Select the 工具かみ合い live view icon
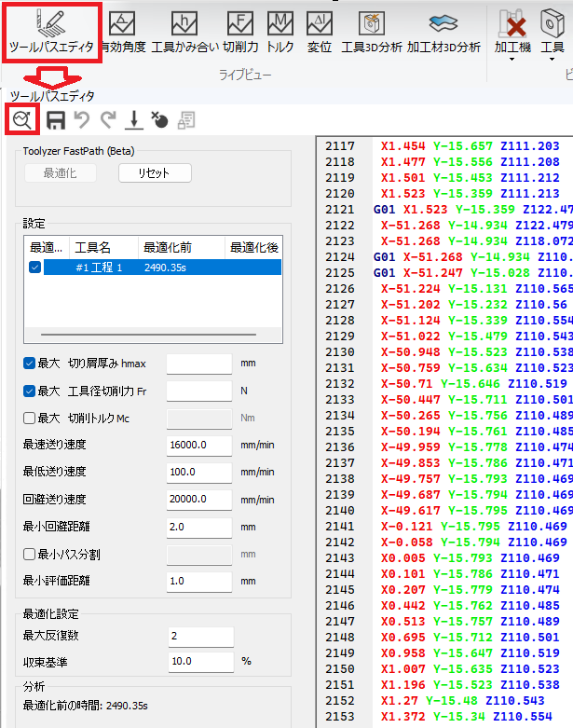Viewport: 573px width, 728px height. tap(184, 24)
